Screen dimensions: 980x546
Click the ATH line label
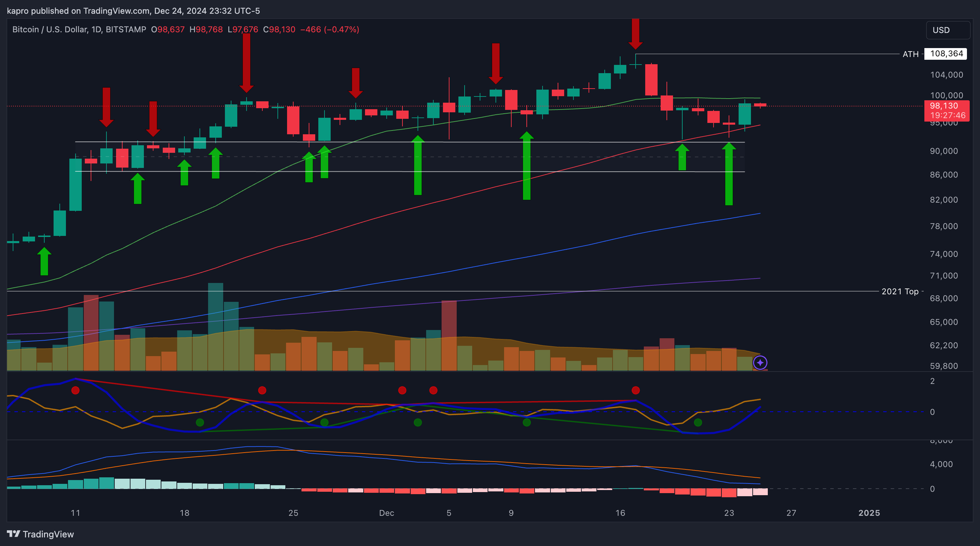pyautogui.click(x=910, y=54)
